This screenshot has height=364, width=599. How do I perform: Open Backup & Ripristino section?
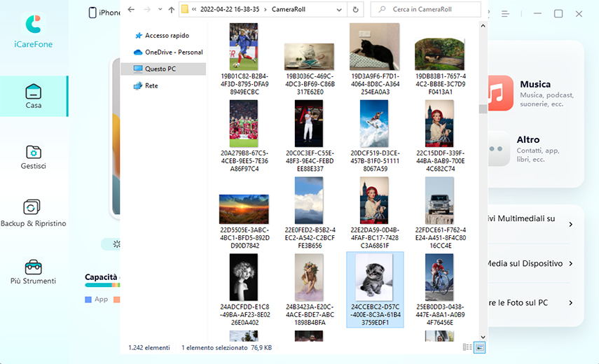33,208
